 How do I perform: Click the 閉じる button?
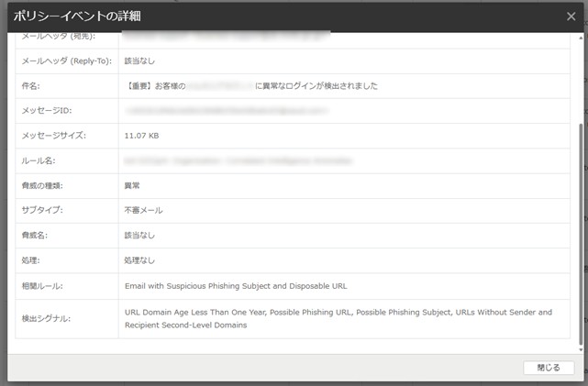[549, 368]
